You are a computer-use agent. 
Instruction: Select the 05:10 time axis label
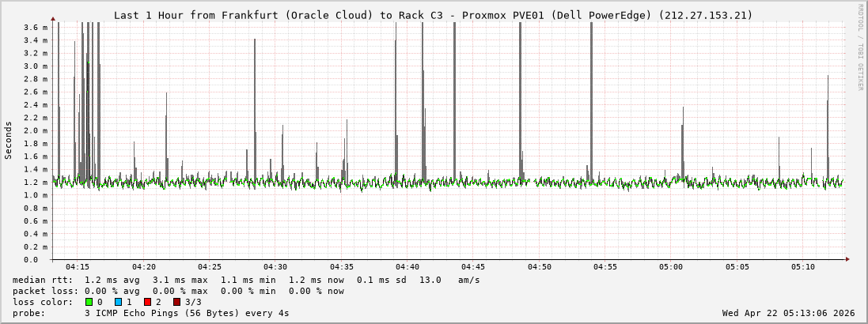click(802, 267)
